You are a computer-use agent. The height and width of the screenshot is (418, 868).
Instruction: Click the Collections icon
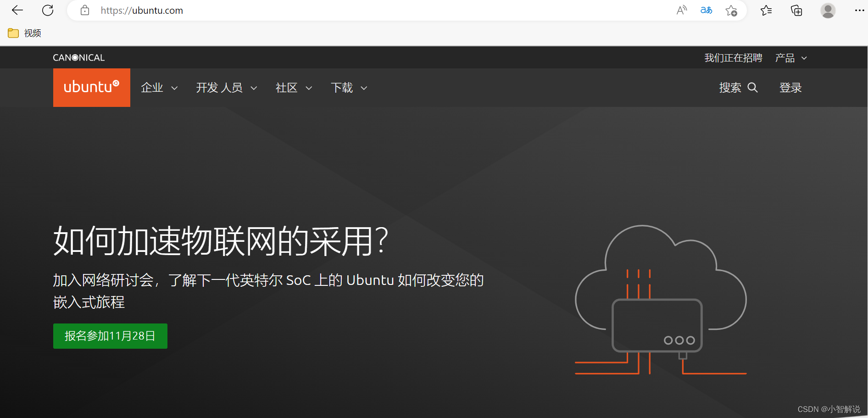coord(796,10)
